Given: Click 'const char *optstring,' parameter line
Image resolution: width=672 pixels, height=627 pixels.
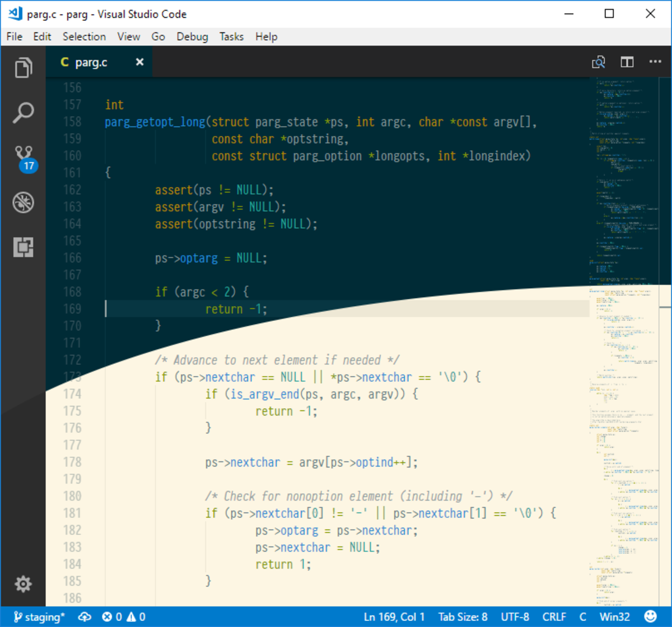Looking at the screenshot, I should point(280,139).
